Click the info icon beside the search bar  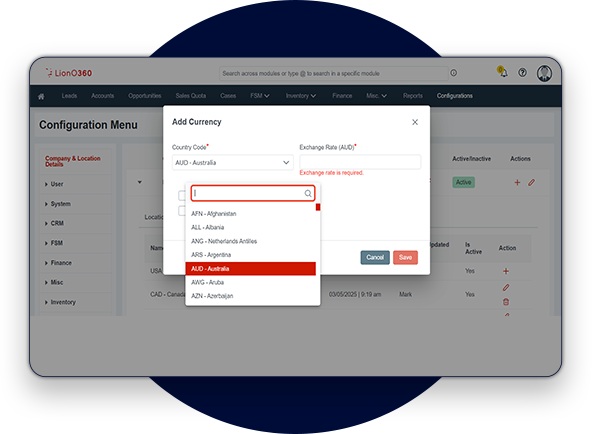(x=454, y=73)
